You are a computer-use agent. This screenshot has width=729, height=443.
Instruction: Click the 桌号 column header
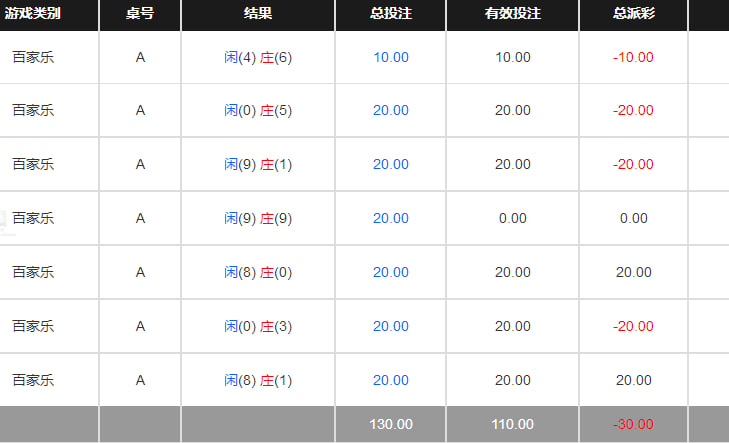pyautogui.click(x=140, y=13)
